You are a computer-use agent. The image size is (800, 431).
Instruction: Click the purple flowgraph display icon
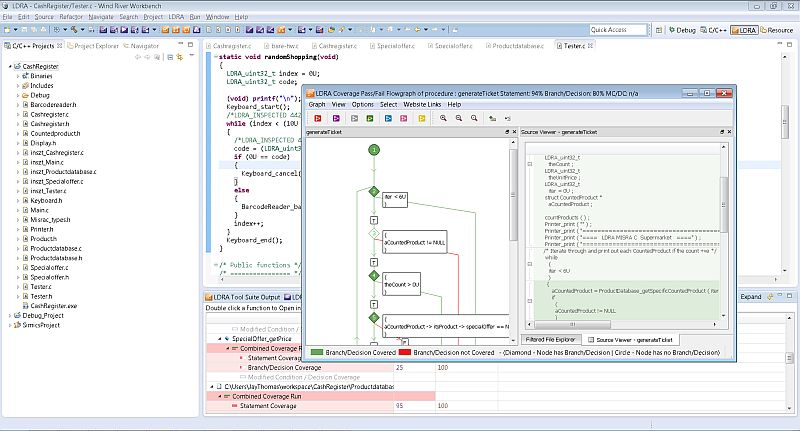click(x=336, y=118)
